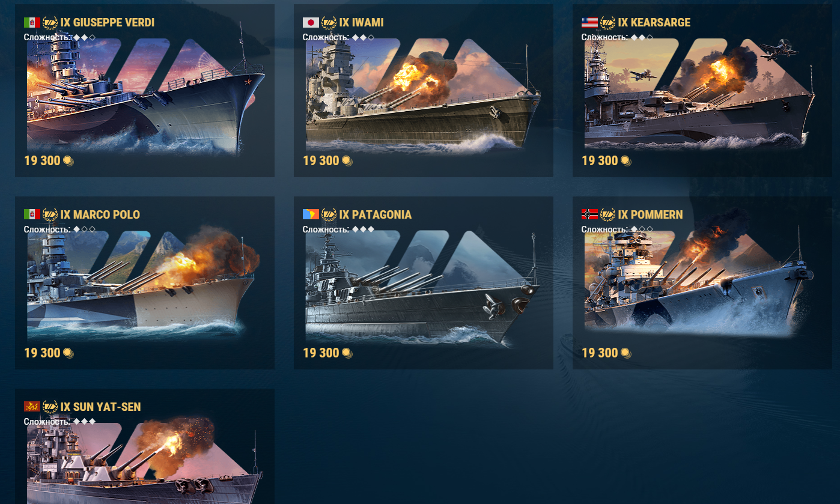840x504 pixels.
Task: Click the Iwami battleship artwork
Action: (424, 95)
